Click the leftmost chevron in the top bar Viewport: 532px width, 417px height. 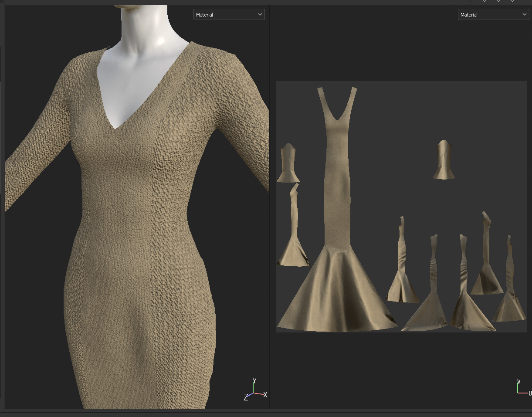coord(484,1)
